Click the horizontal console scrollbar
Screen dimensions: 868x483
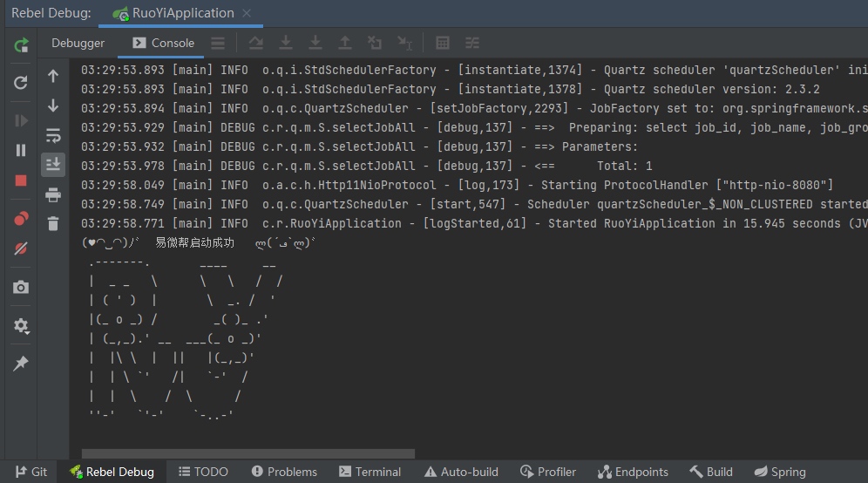(248, 453)
